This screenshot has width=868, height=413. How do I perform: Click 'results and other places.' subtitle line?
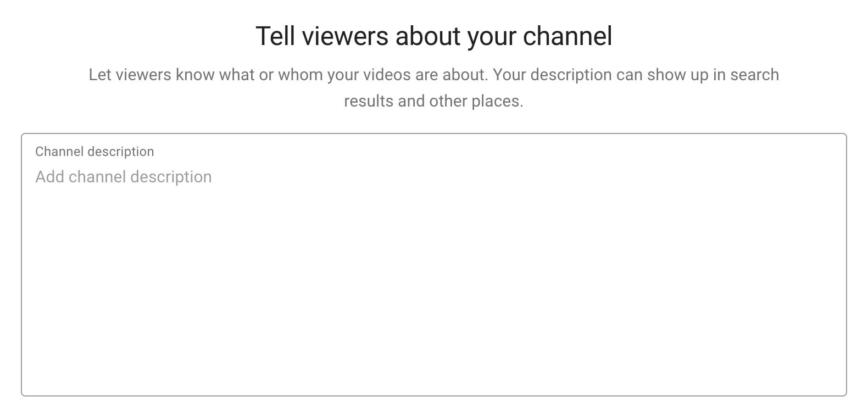point(434,101)
